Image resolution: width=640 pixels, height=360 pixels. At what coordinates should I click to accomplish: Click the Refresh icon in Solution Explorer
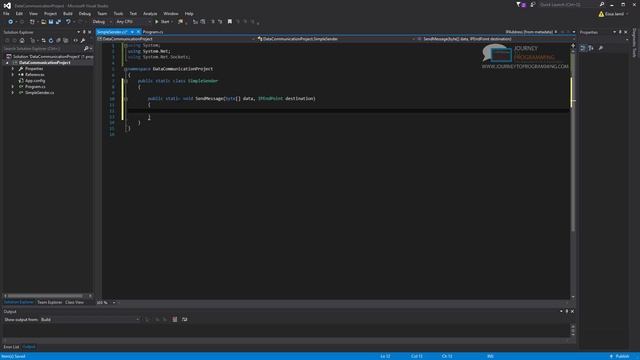[x=51, y=40]
